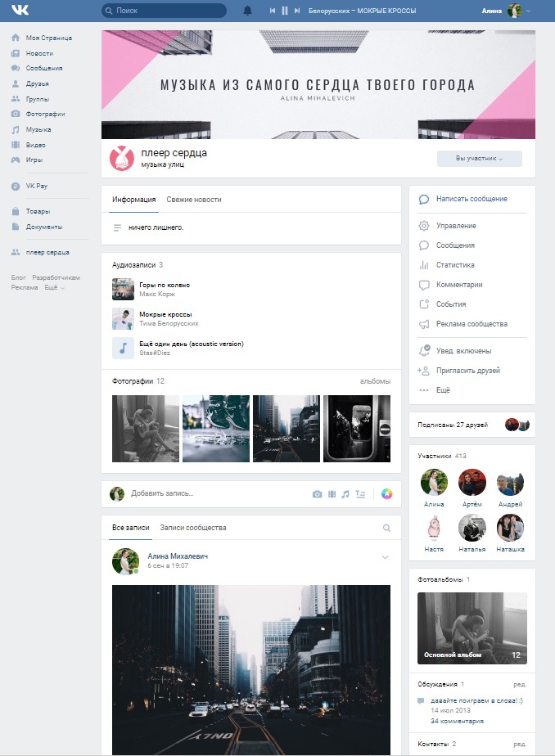Toggle Увед. включены notifications
Image resolution: width=555 pixels, height=756 pixels.
464,351
